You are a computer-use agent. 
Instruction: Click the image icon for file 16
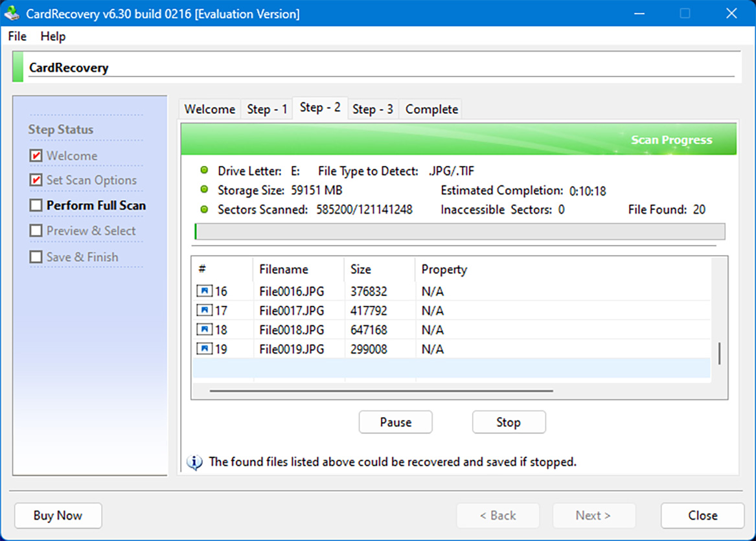tap(204, 292)
